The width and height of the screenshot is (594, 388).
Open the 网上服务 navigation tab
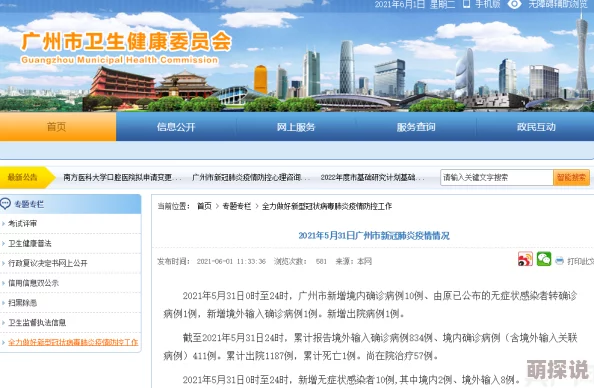[x=296, y=127]
